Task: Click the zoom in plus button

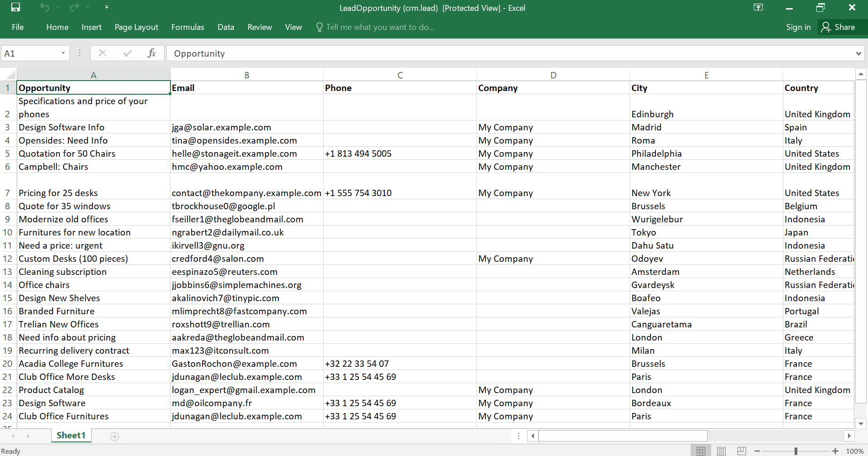Action: coord(835,451)
